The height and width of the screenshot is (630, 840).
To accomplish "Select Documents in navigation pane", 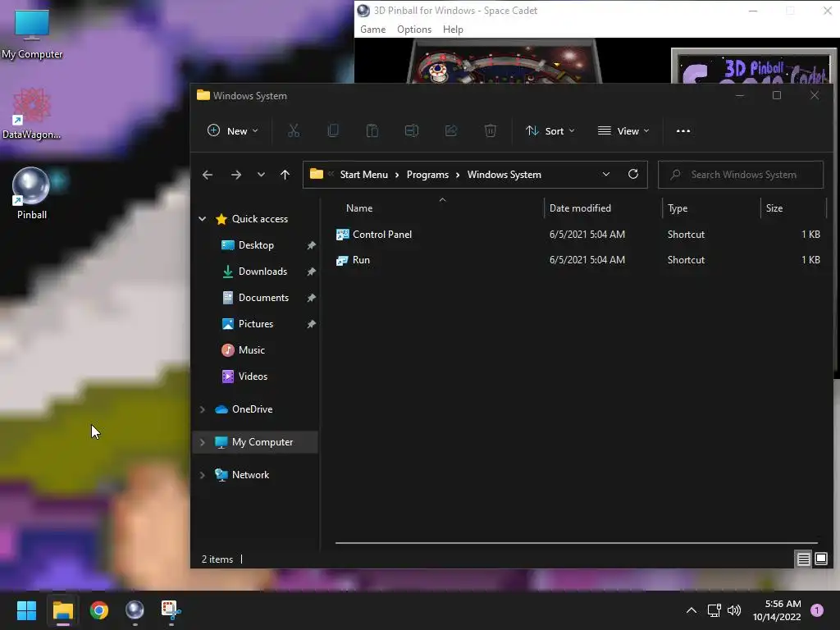I will [x=263, y=298].
